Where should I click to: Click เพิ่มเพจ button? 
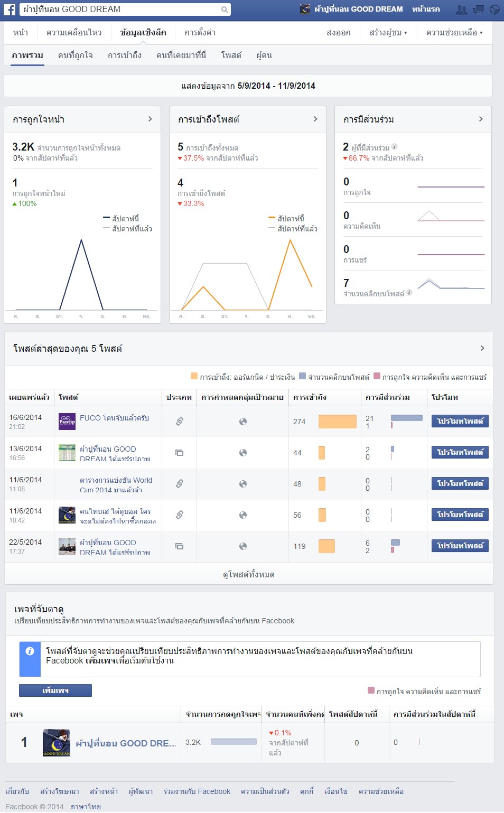coord(55,690)
